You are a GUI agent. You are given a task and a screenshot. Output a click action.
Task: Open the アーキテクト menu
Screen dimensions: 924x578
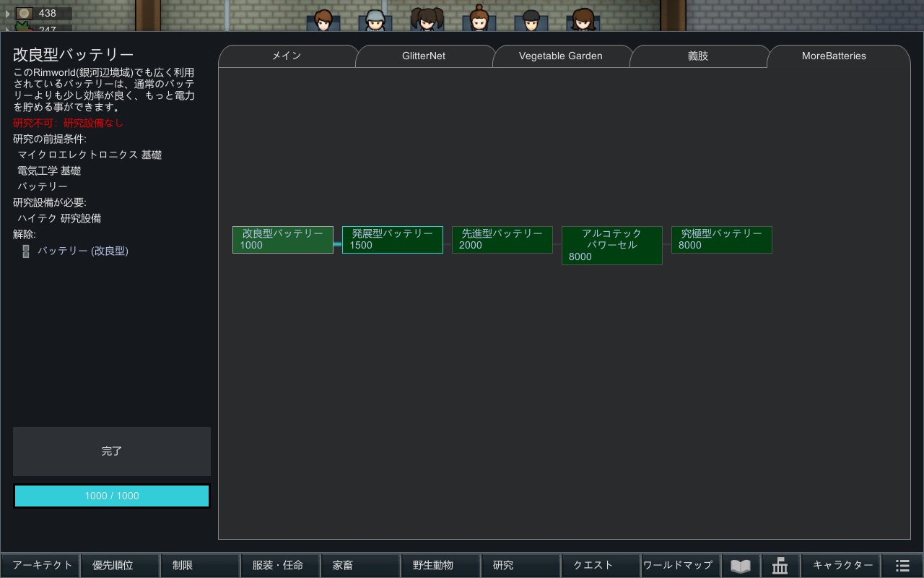click(x=40, y=566)
